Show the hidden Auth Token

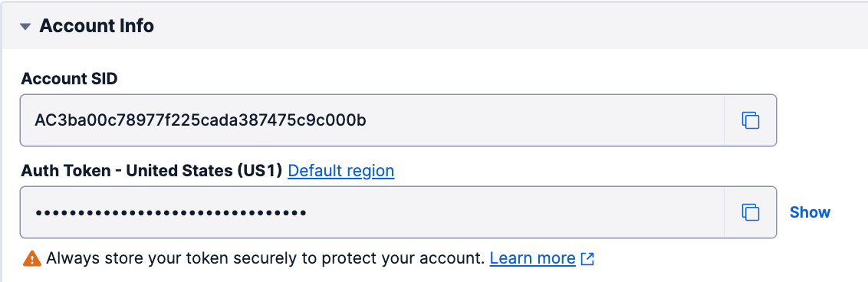click(810, 212)
